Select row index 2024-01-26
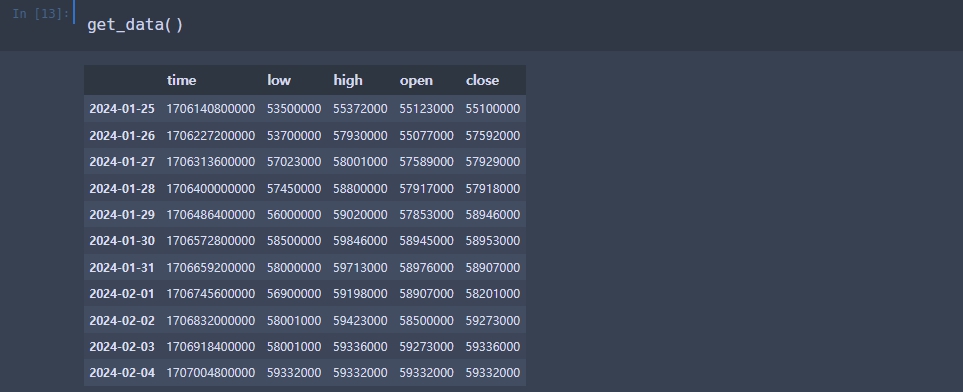 [x=122, y=136]
